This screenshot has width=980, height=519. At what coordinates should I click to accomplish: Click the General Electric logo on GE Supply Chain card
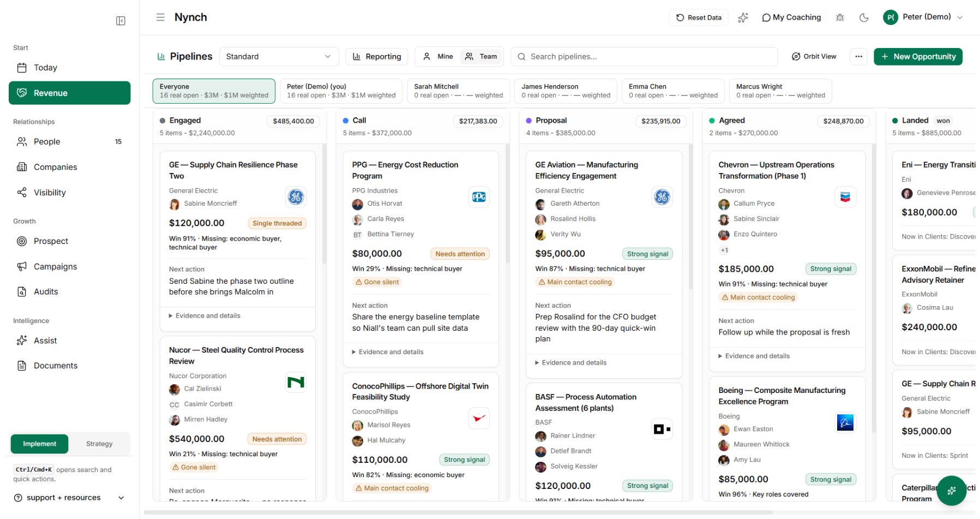tap(296, 197)
